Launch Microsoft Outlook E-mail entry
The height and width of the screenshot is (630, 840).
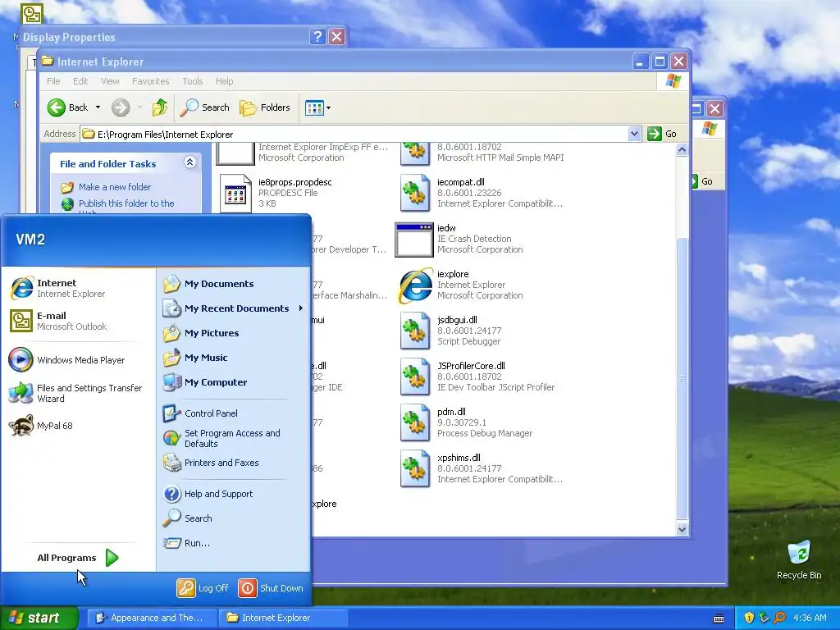tap(58, 321)
